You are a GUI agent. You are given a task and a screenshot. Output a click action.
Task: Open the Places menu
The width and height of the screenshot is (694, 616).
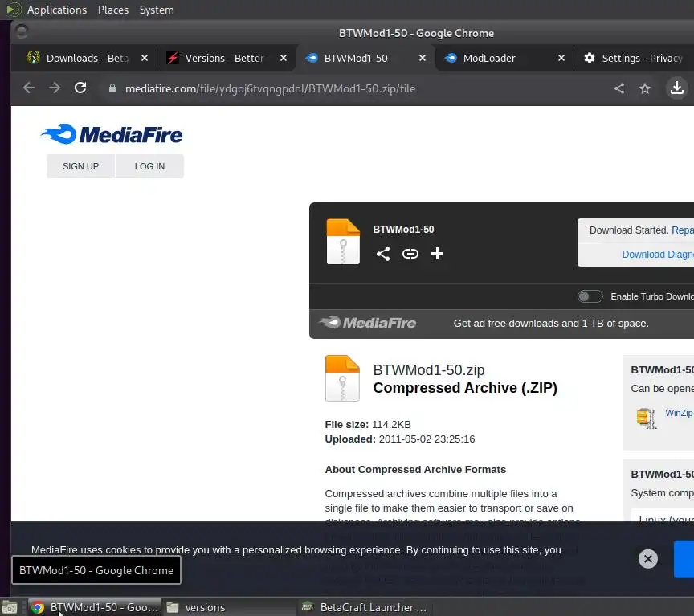point(113,10)
